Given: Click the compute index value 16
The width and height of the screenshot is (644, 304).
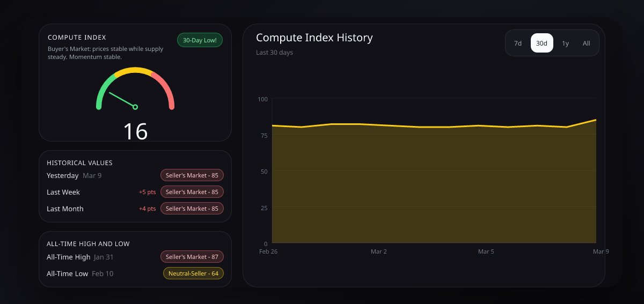Looking at the screenshot, I should point(135,131).
